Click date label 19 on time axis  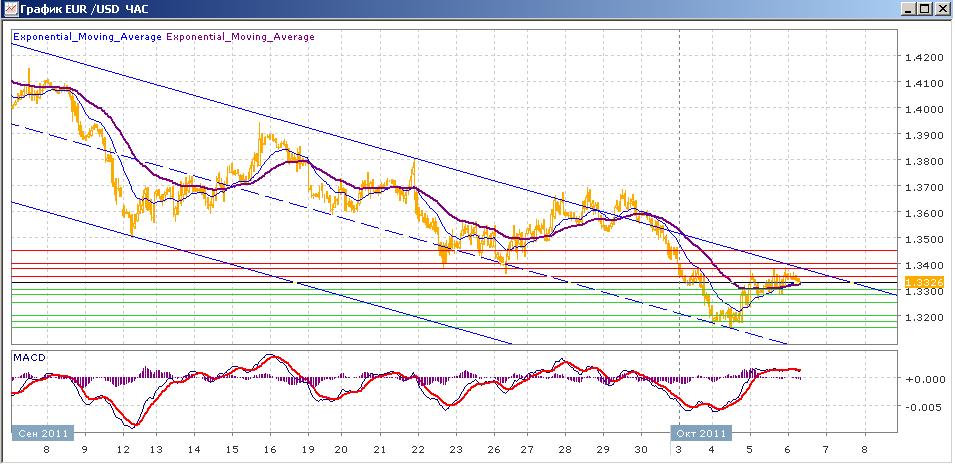[x=306, y=450]
